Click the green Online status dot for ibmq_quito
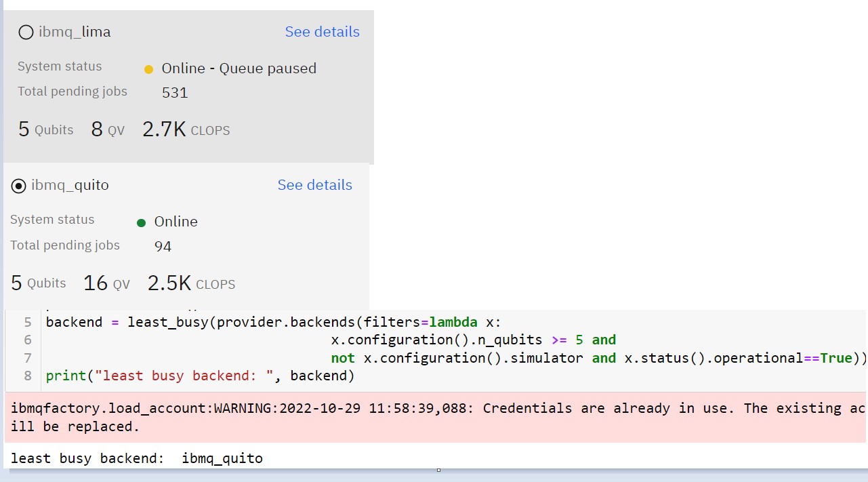The width and height of the screenshot is (868, 482). (141, 222)
